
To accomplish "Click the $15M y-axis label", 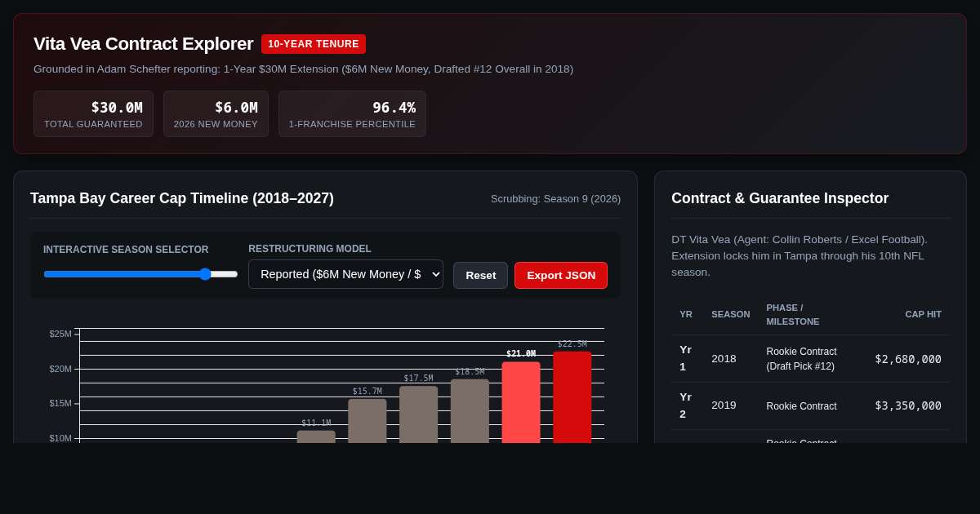I will tap(60, 403).
